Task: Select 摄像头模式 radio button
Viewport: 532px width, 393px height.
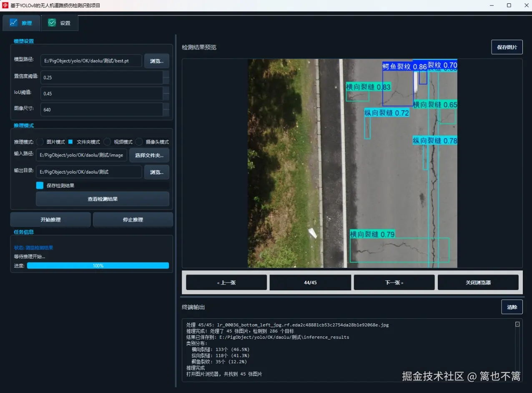Action: (x=139, y=142)
